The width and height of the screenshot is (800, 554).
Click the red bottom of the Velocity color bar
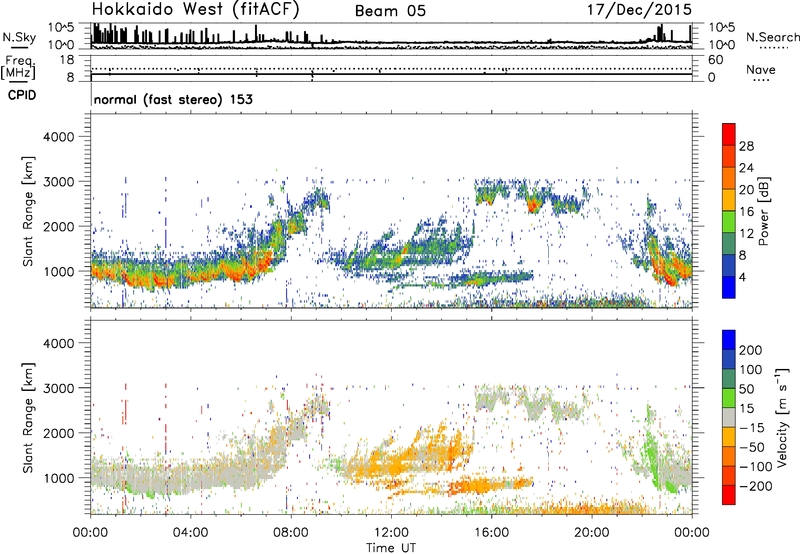[x=729, y=495]
